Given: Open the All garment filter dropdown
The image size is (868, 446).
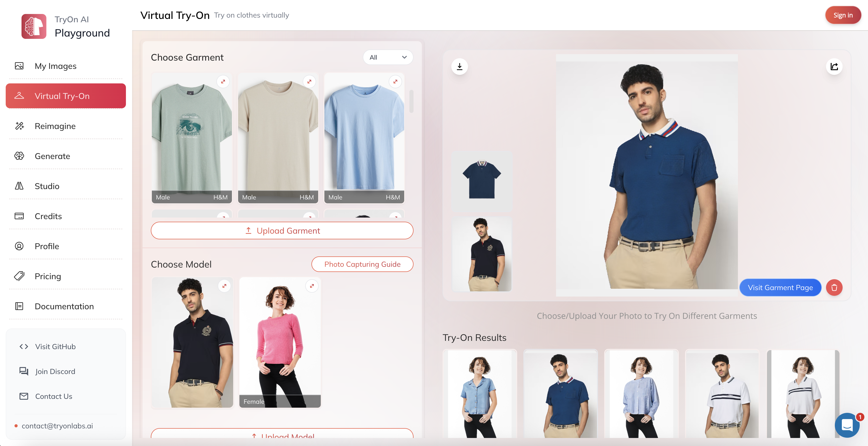Looking at the screenshot, I should pos(388,57).
